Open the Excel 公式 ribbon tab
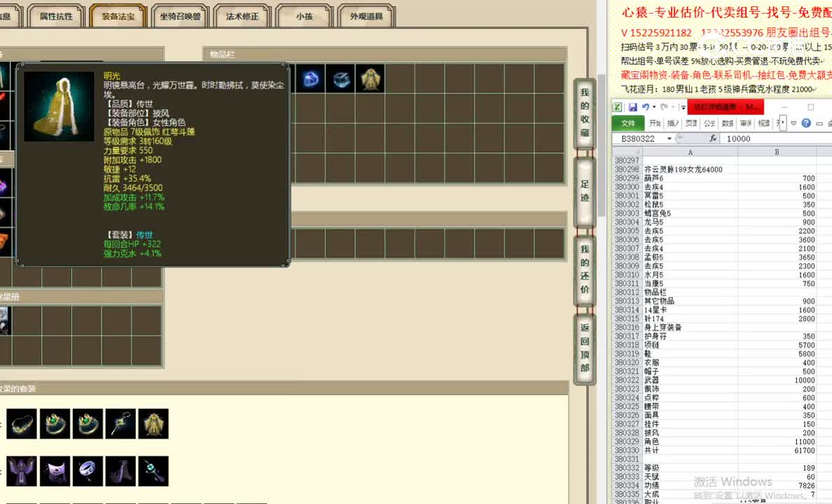The image size is (832, 504). 709,123
